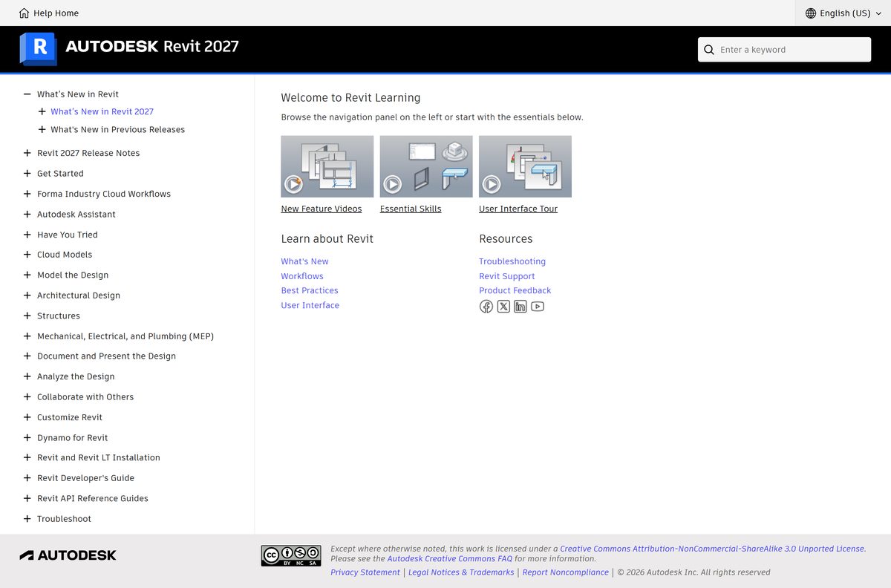Click the Revit R logo icon
This screenshot has height=588, width=891.
pos(38,48)
